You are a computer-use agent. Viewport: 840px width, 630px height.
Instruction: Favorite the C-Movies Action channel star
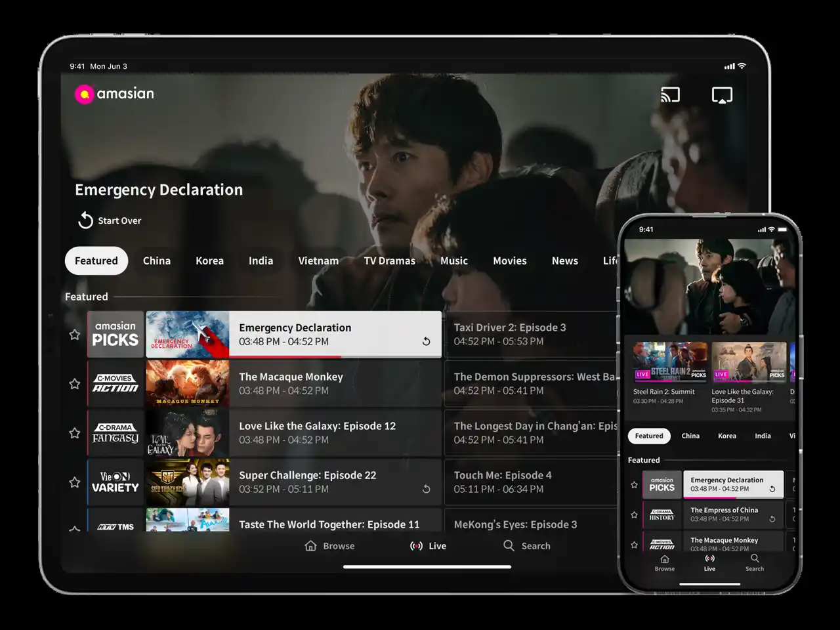[75, 384]
